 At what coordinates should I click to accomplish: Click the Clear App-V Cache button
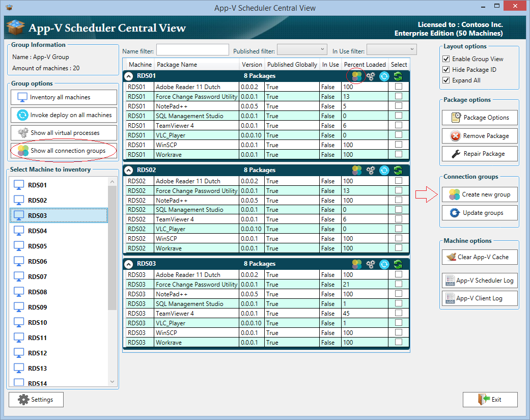[x=480, y=257]
